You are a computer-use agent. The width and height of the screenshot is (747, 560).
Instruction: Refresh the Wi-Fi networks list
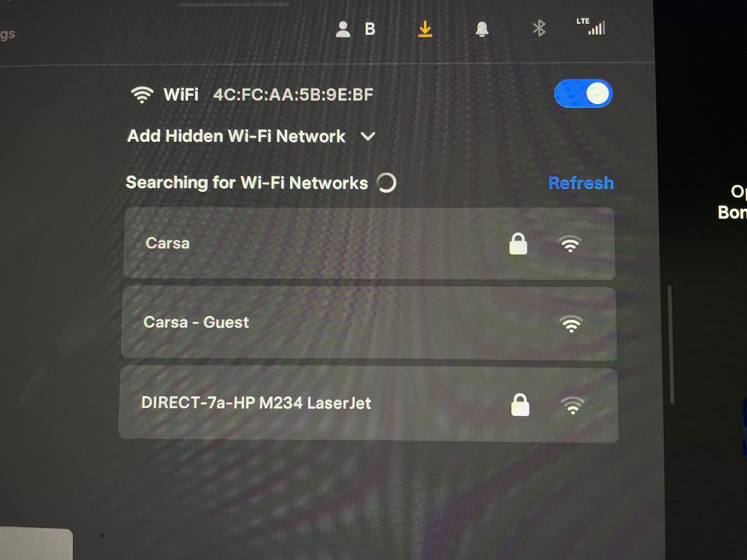click(581, 183)
